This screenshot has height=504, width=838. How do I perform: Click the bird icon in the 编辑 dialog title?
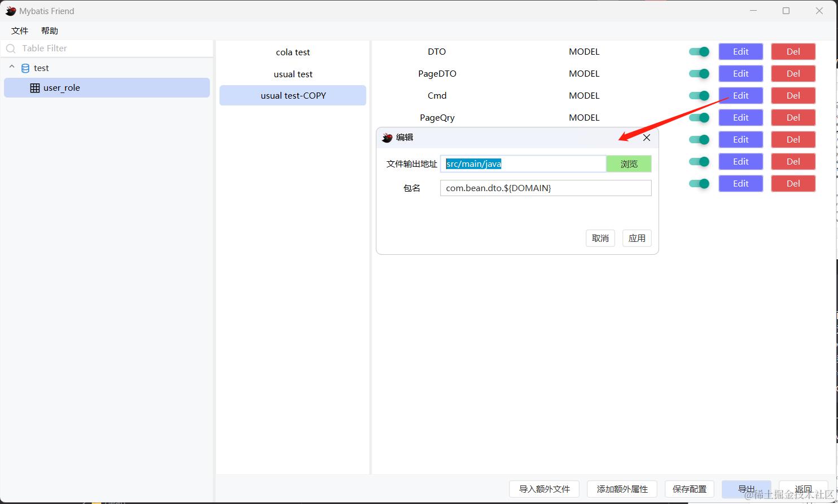tap(387, 138)
